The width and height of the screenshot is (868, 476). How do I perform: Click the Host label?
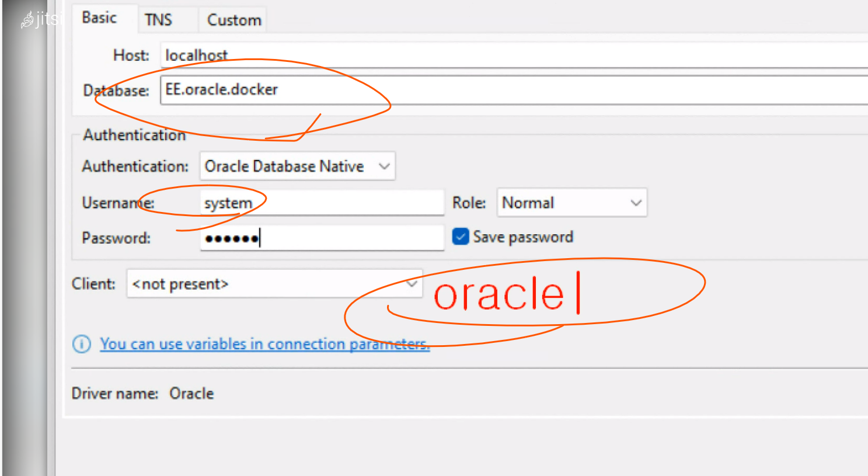click(x=131, y=55)
